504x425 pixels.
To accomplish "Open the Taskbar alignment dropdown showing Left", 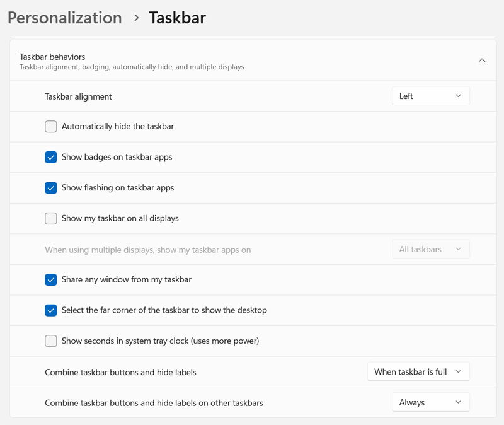I will [430, 96].
